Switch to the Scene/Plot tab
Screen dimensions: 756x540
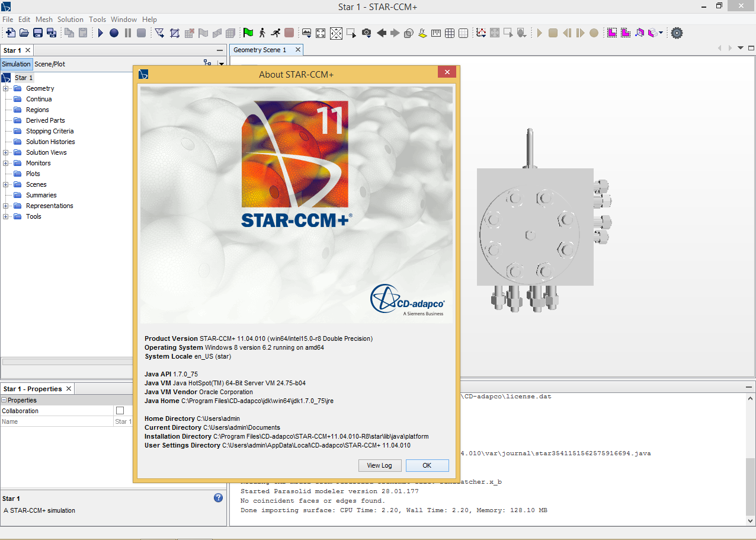pos(50,64)
